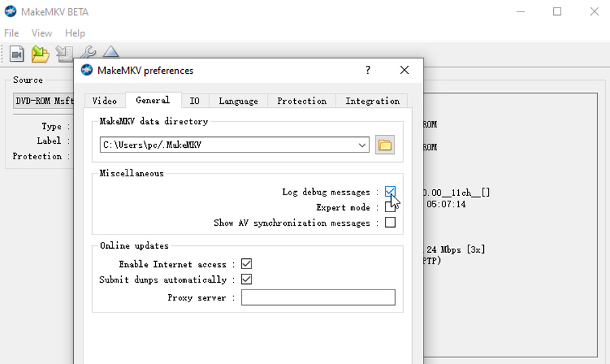Open the File menu
This screenshot has width=610, height=364.
coord(12,33)
